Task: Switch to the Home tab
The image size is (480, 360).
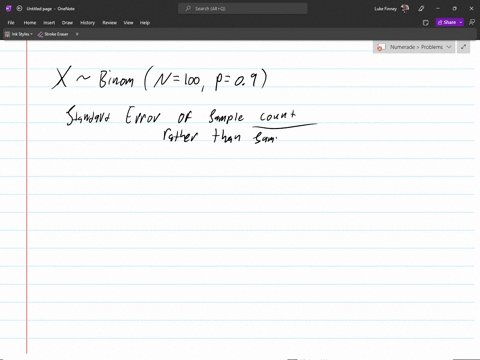Action: point(30,23)
